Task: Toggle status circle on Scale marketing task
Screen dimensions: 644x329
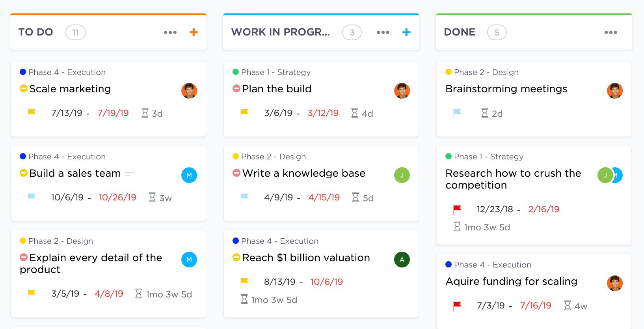Action: pos(24,89)
